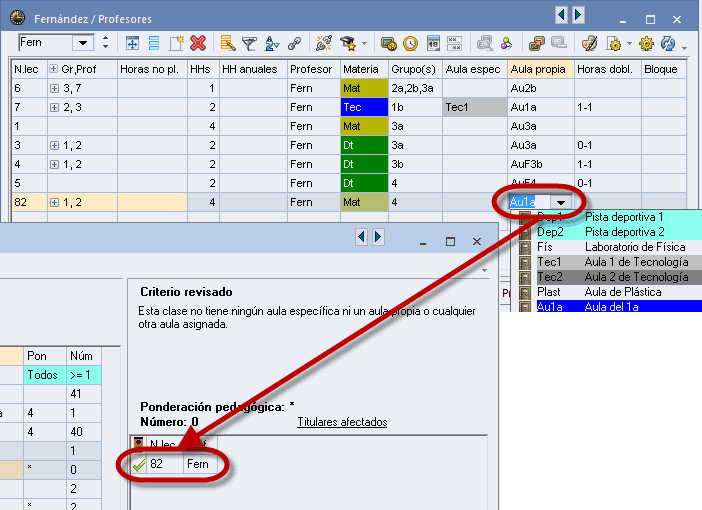Screen dimensions: 702x510
Task: Click the yellow clock timetable icon
Action: click(x=410, y=44)
